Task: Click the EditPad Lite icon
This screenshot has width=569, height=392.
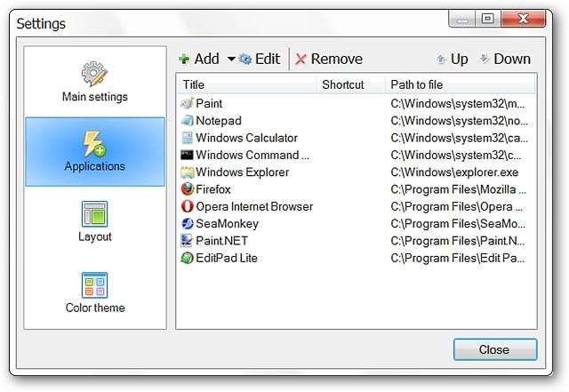Action: [187, 259]
